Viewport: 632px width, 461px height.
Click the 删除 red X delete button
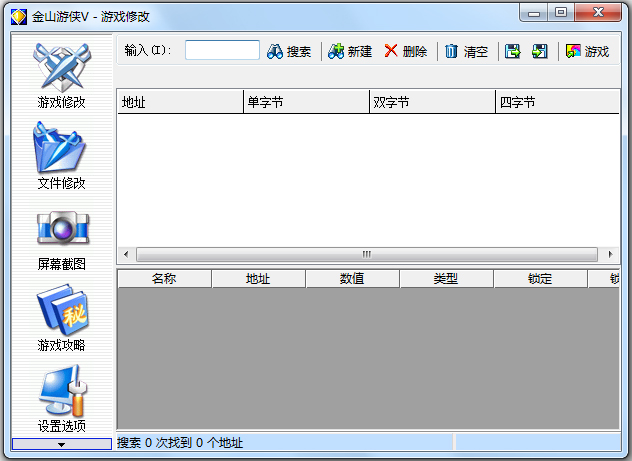(406, 51)
